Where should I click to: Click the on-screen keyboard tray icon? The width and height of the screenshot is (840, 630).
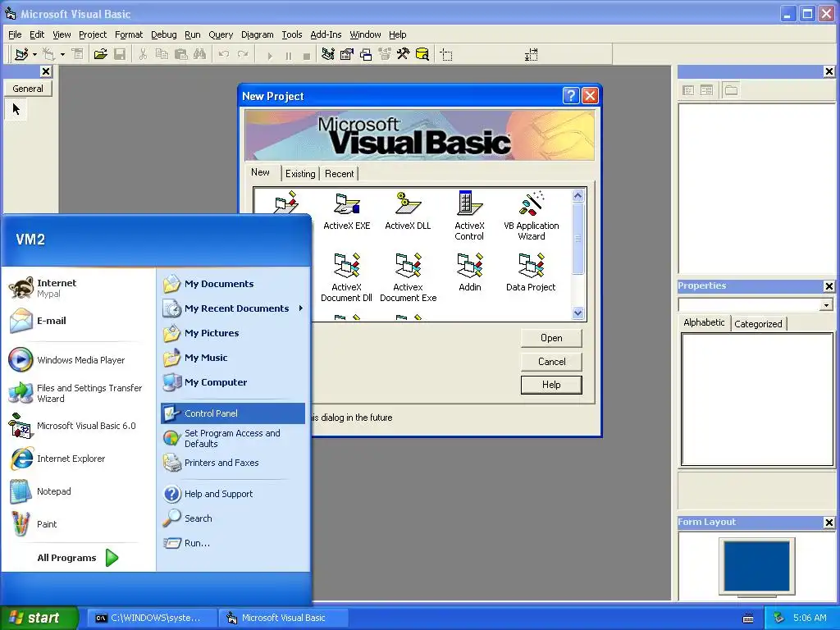748,619
